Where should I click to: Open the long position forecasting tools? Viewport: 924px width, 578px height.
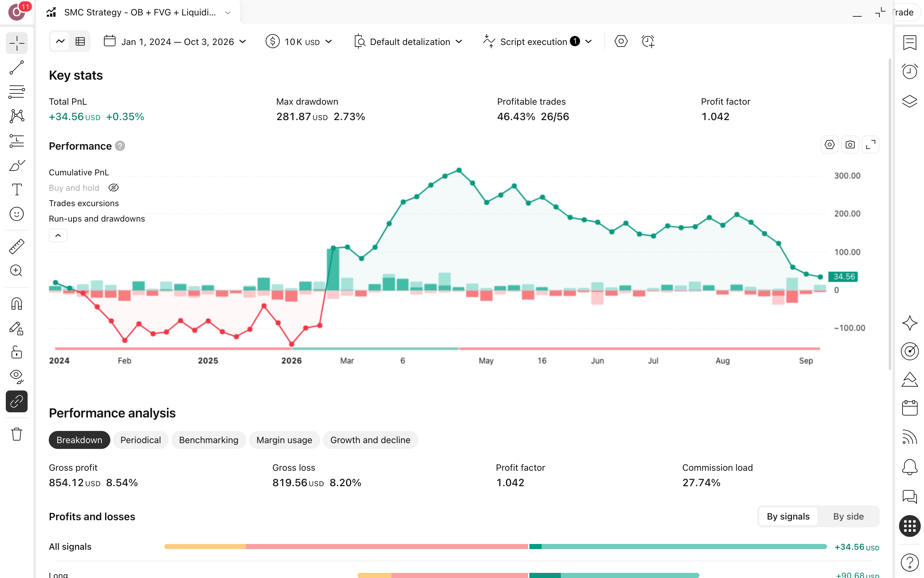tap(16, 141)
